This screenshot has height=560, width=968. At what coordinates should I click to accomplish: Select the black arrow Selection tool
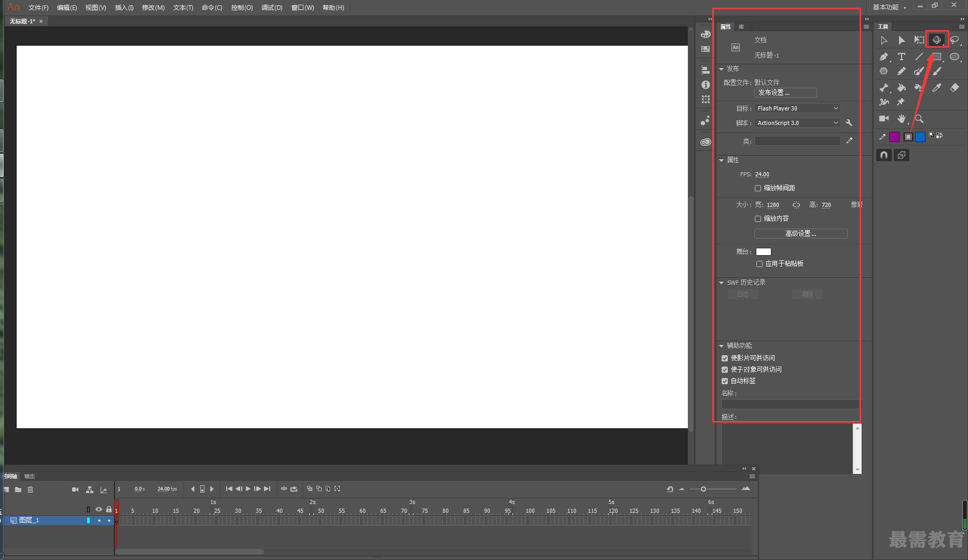(x=884, y=40)
